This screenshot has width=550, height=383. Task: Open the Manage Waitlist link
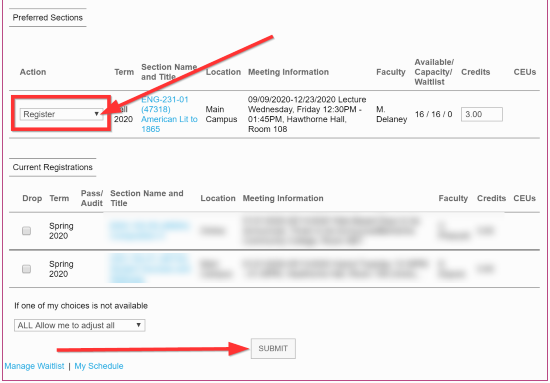(34, 366)
